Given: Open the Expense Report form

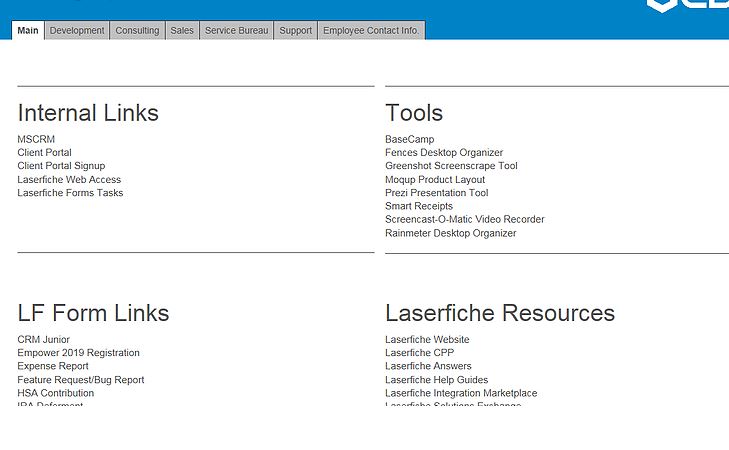Looking at the screenshot, I should point(53,366).
